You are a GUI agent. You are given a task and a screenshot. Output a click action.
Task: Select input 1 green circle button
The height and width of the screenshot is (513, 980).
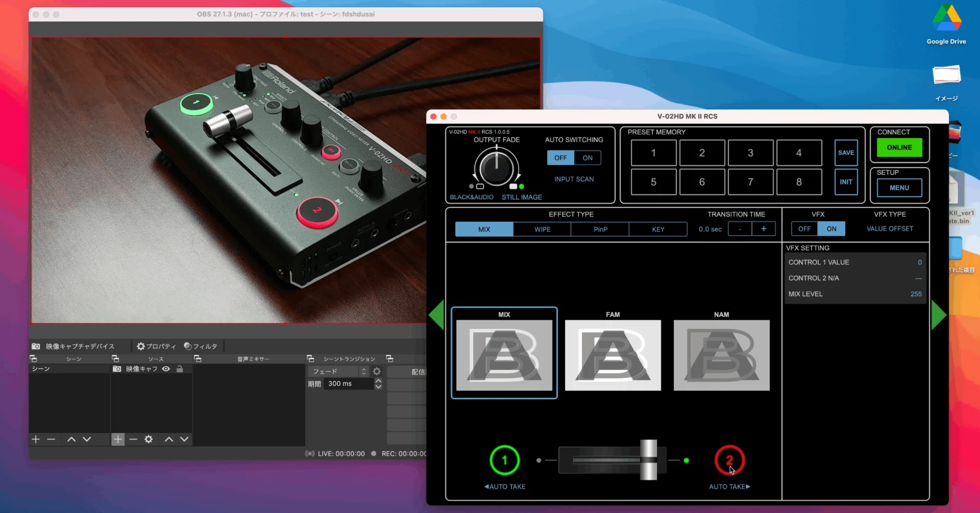(504, 460)
